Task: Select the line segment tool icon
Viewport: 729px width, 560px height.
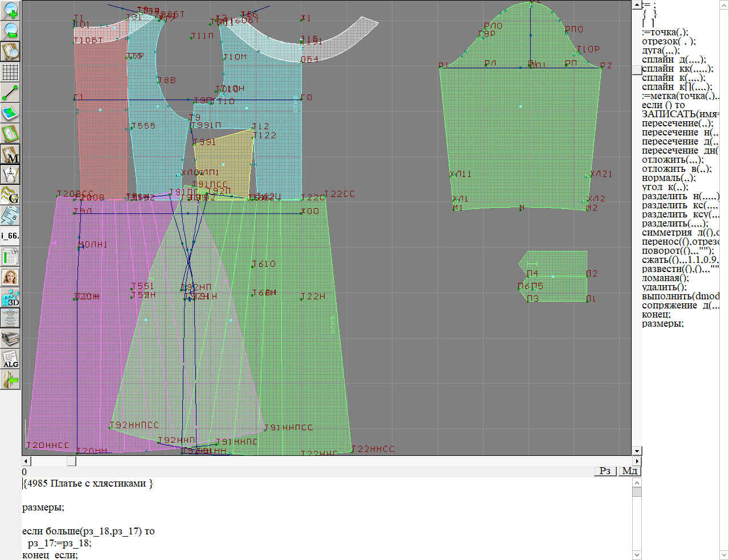Action: pyautogui.click(x=11, y=93)
